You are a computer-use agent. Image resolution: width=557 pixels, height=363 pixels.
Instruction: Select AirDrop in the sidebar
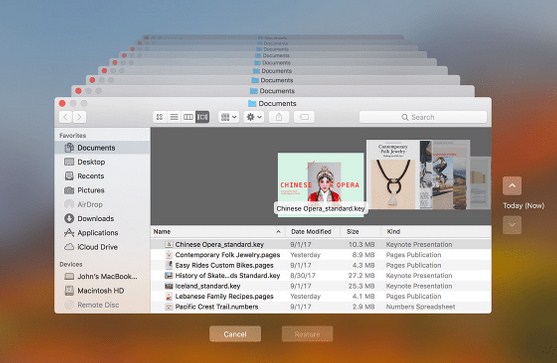pos(102,205)
